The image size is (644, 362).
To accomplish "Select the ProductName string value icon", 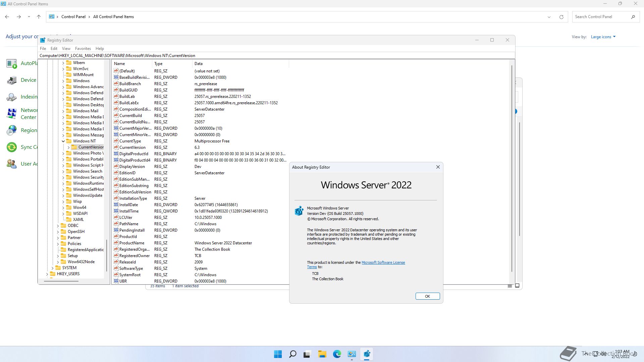I will 116,243.
